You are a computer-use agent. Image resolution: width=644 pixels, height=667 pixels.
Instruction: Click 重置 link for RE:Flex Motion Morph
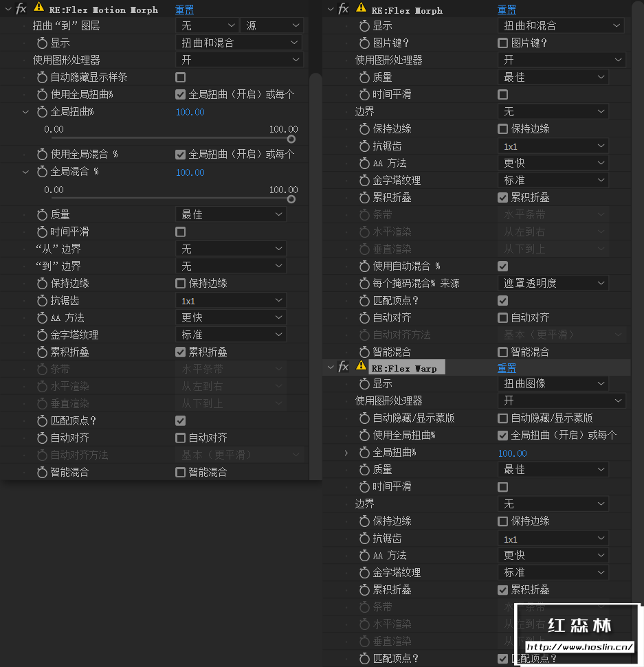(184, 10)
